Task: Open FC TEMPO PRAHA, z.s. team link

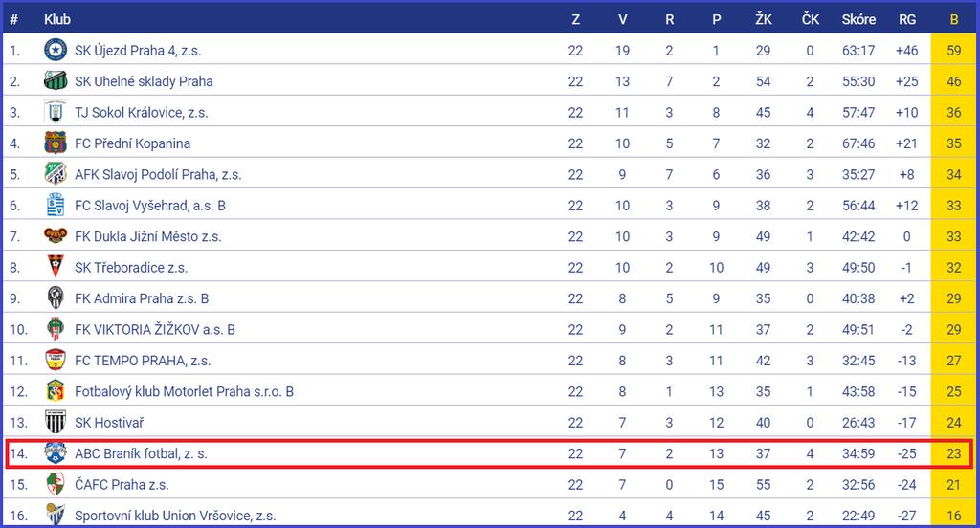Action: coord(143,361)
